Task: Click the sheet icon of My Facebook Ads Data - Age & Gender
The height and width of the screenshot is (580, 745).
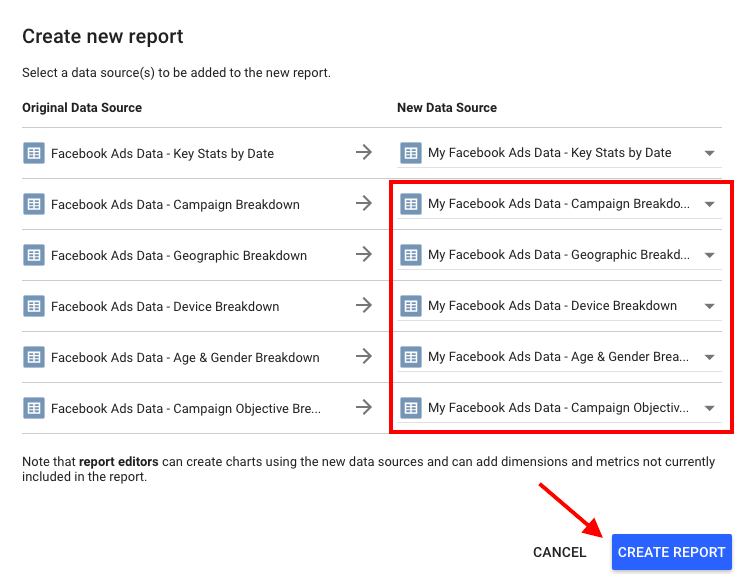Action: [411, 357]
